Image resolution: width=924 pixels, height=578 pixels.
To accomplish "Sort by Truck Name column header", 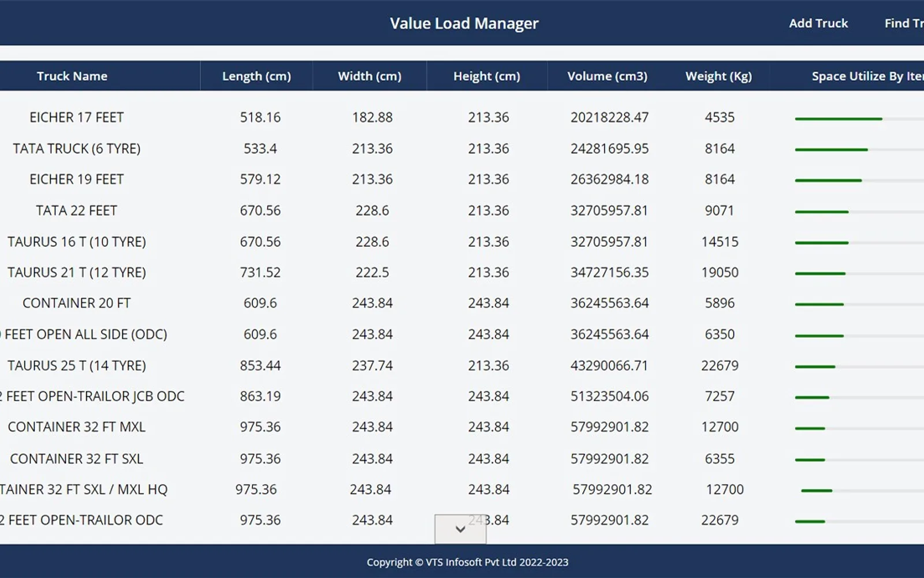I will (x=72, y=76).
